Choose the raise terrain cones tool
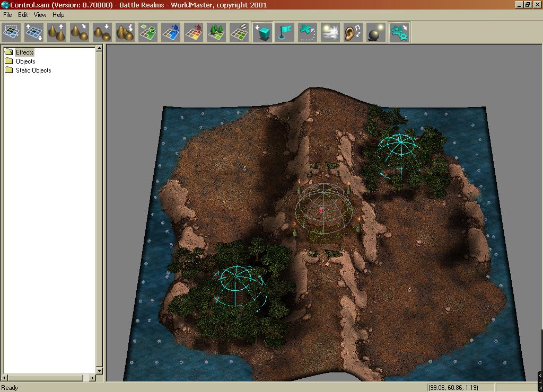 tap(57, 32)
